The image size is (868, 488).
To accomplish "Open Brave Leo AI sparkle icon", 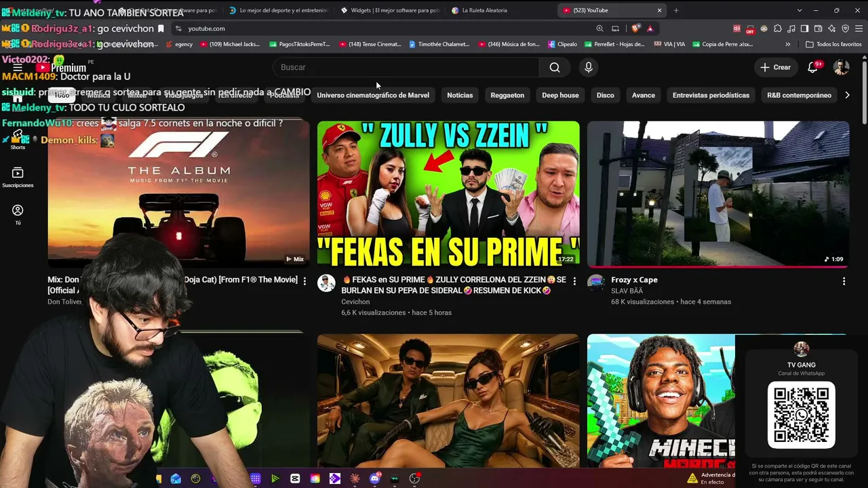I will [x=831, y=28].
